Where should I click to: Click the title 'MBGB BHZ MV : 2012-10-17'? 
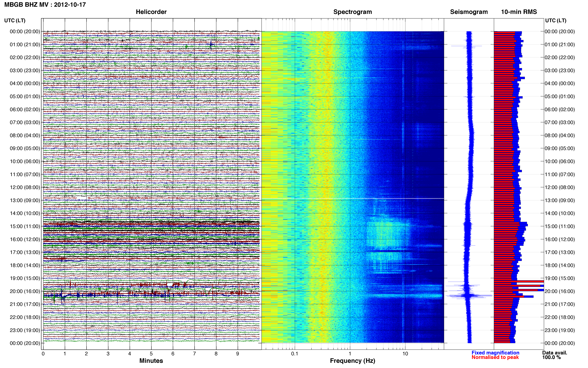(45, 5)
